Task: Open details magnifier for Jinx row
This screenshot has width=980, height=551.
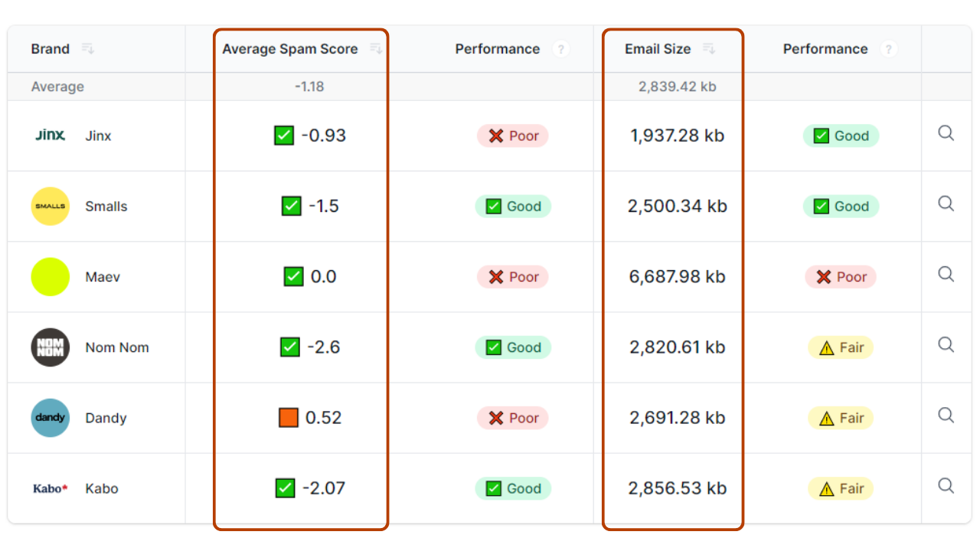Action: tap(946, 133)
